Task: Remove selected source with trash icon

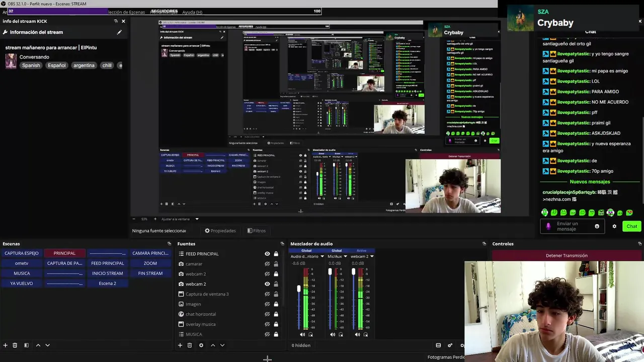Action: [x=190, y=345]
